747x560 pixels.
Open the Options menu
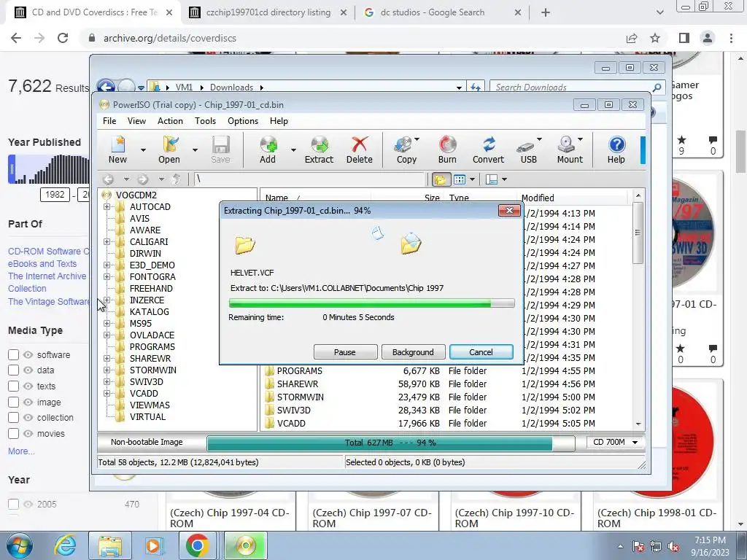(243, 121)
